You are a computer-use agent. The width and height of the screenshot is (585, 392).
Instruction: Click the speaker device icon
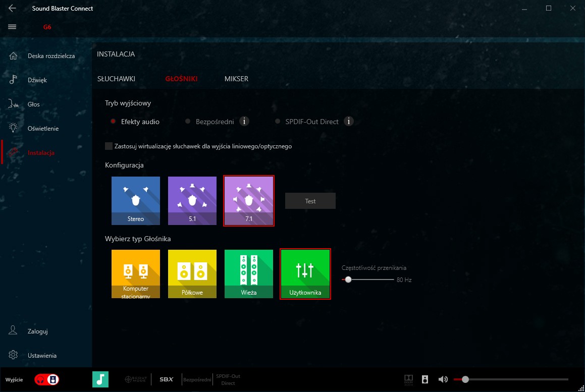(x=425, y=379)
